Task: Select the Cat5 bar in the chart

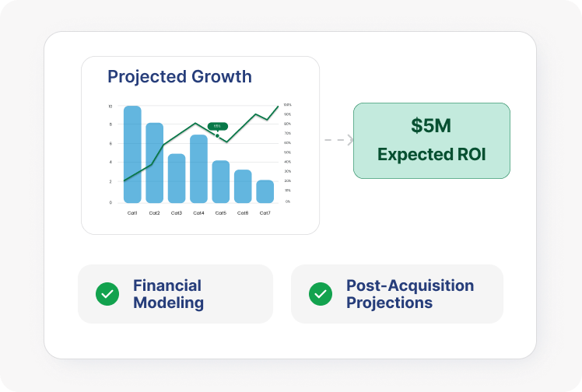Action: point(221,182)
